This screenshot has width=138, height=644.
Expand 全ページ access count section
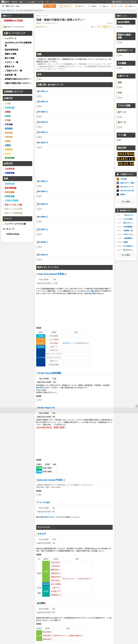(118, 117)
